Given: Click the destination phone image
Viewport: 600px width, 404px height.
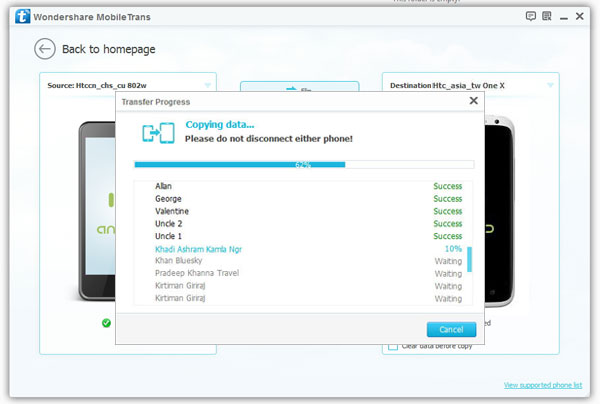Looking at the screenshot, I should tap(499, 210).
